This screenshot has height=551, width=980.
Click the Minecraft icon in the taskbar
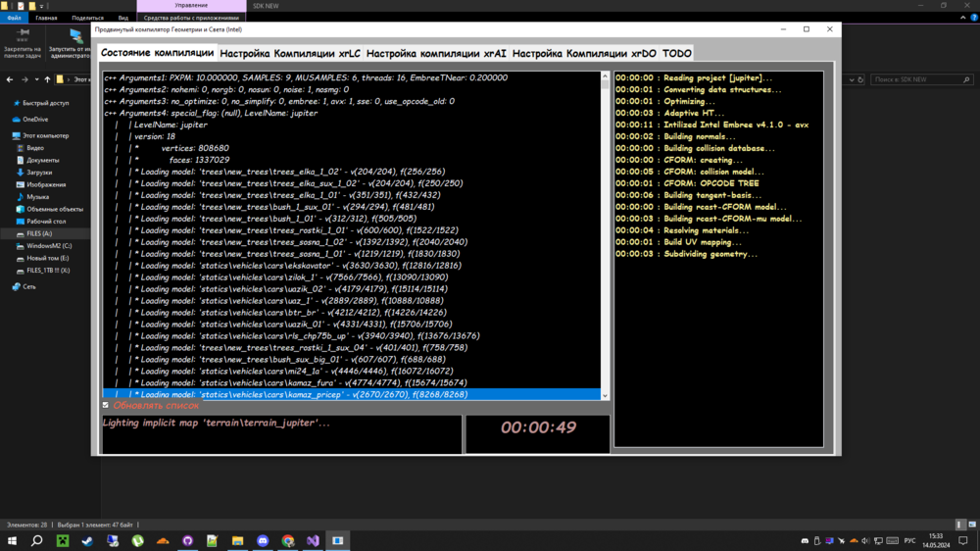tap(62, 540)
